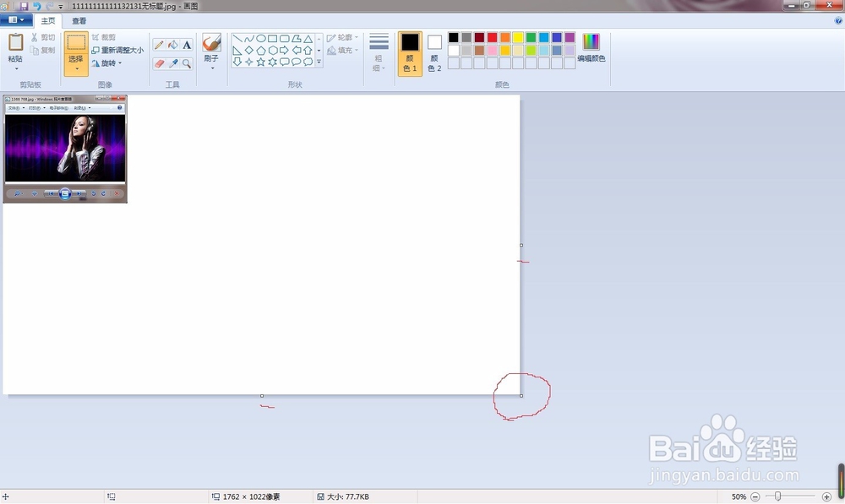Choose the Right triangle shape
845x504 pixels.
[x=237, y=51]
